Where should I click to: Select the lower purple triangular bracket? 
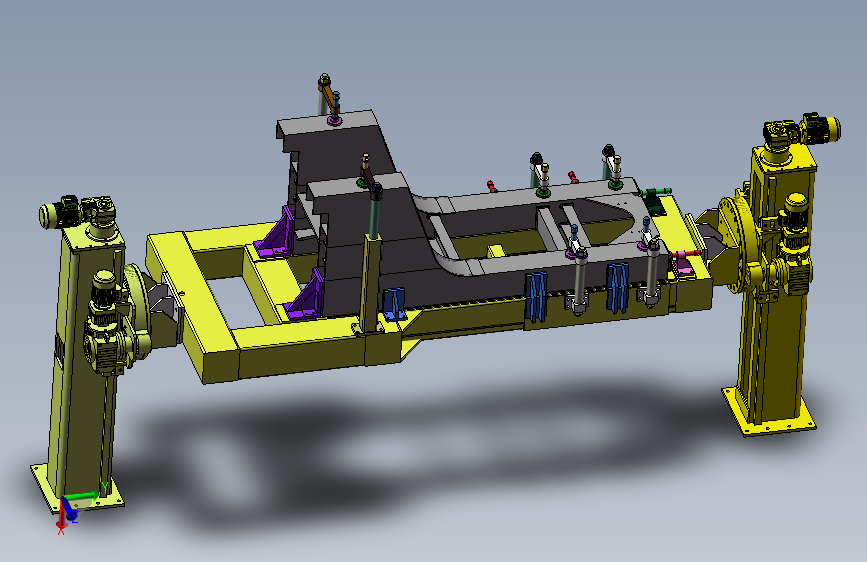click(x=304, y=296)
